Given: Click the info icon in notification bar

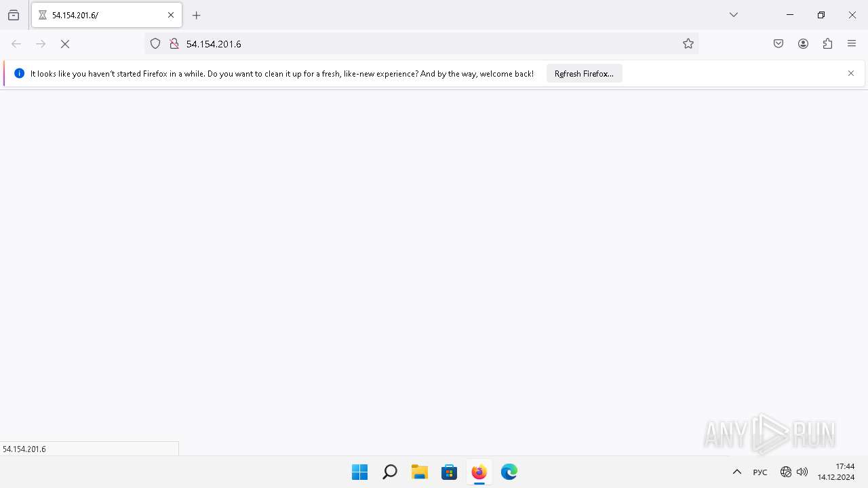Looking at the screenshot, I should pos(19,73).
